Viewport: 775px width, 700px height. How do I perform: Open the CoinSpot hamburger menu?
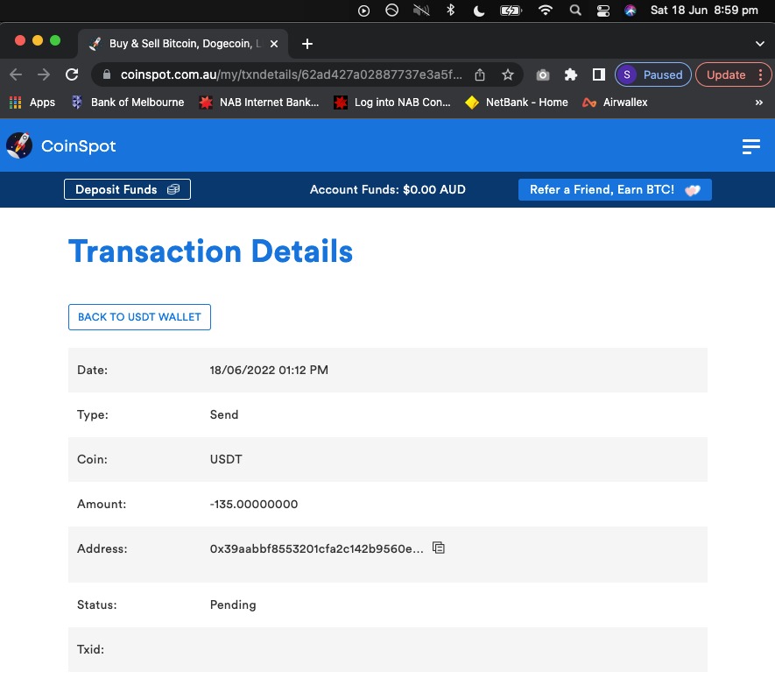pos(750,146)
